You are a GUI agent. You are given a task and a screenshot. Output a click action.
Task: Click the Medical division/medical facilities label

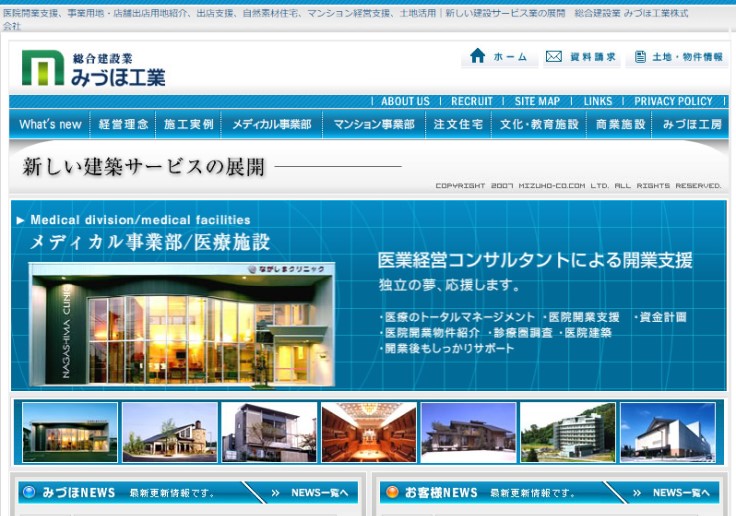coord(140,220)
